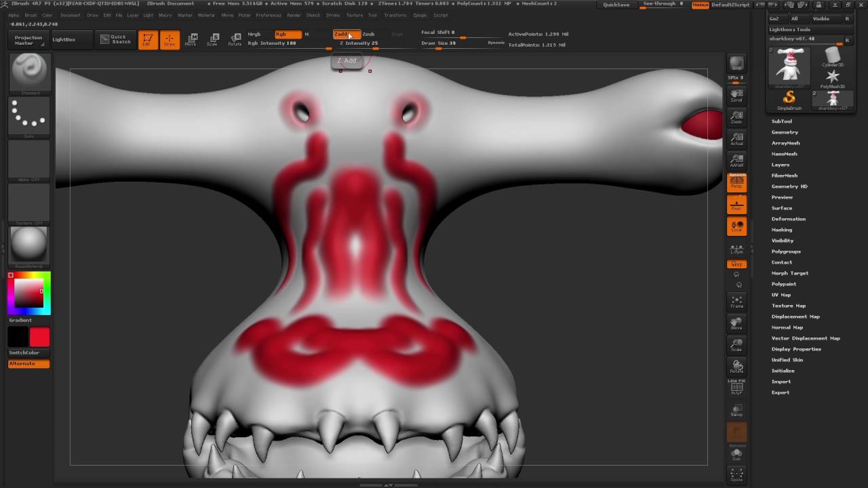Viewport: 868px width, 488px height.
Task: Open the Brush menu
Action: [31, 15]
